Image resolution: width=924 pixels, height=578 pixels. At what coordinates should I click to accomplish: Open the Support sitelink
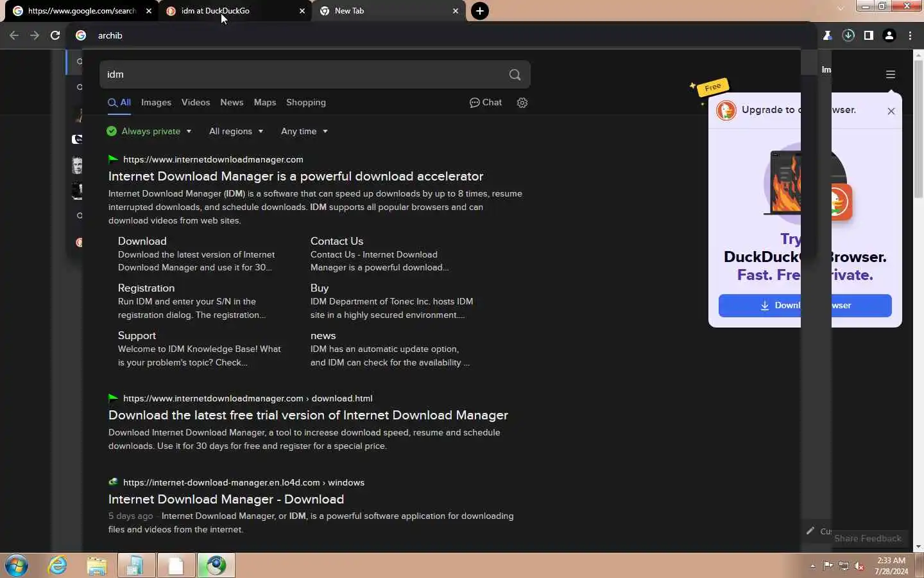(x=137, y=335)
